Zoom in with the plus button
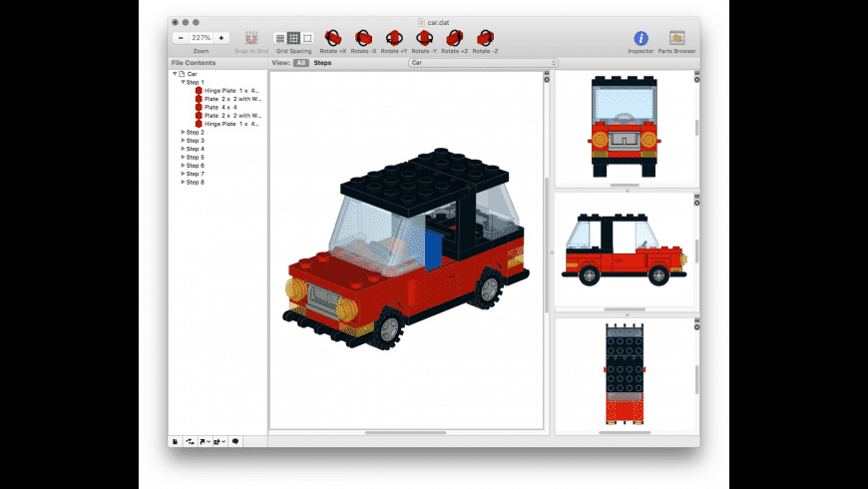This screenshot has height=489, width=868. [221, 38]
